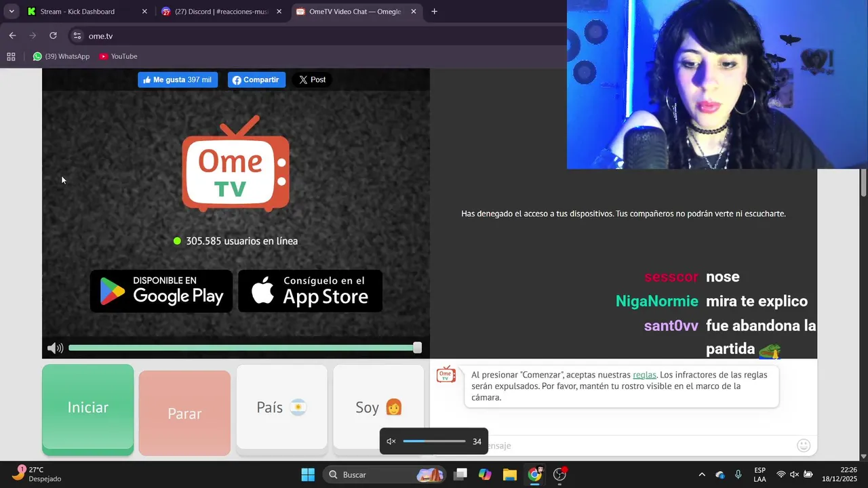Click the taskbar Buscar search box
Screen dimensions: 868x488
pyautogui.click(x=384, y=474)
